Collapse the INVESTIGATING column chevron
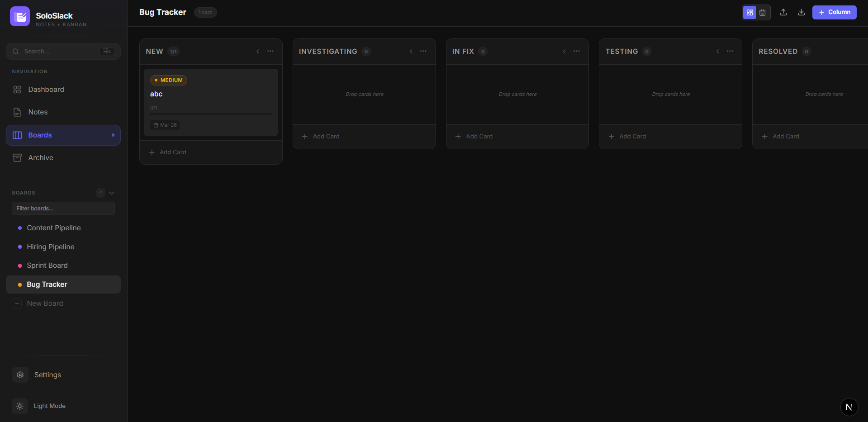Image resolution: width=868 pixels, height=422 pixels. pyautogui.click(x=411, y=52)
